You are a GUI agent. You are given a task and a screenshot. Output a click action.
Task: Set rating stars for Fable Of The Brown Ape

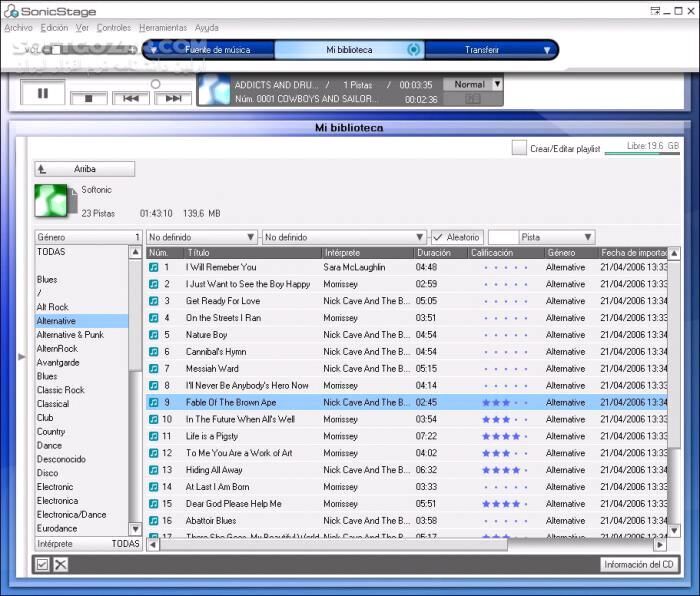point(506,402)
